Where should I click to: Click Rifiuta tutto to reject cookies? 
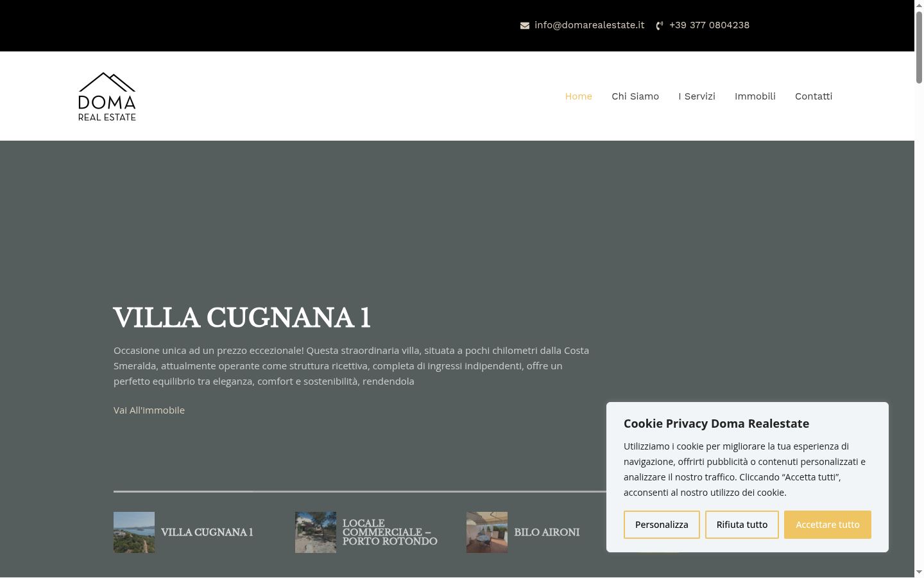tap(742, 525)
